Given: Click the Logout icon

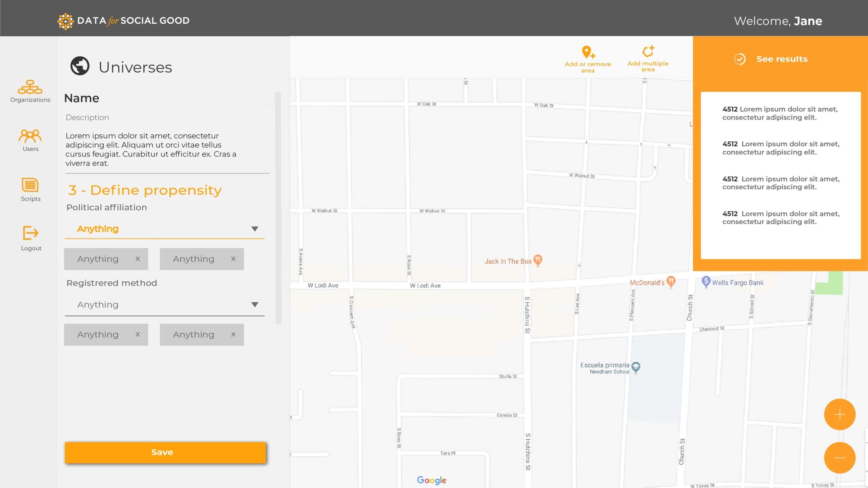Looking at the screenshot, I should pyautogui.click(x=31, y=233).
